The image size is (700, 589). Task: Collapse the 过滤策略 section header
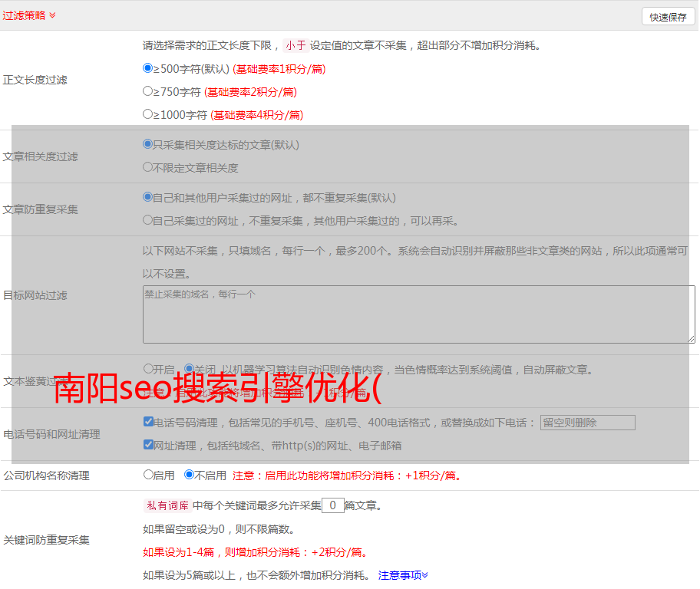[29, 15]
